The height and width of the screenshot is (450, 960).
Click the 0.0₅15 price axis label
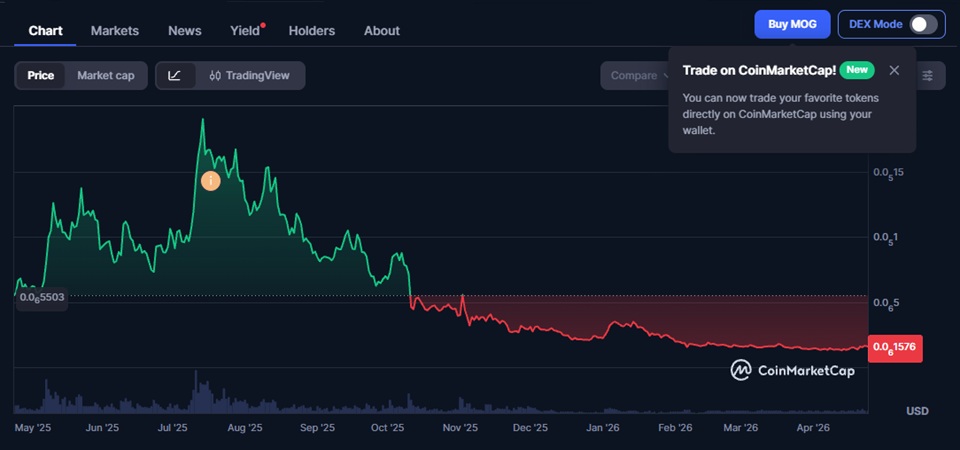pyautogui.click(x=888, y=173)
